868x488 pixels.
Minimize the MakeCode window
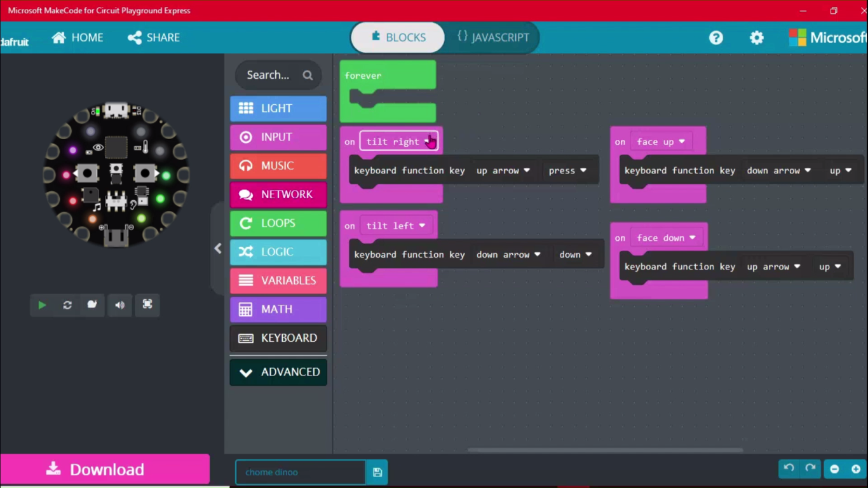803,11
